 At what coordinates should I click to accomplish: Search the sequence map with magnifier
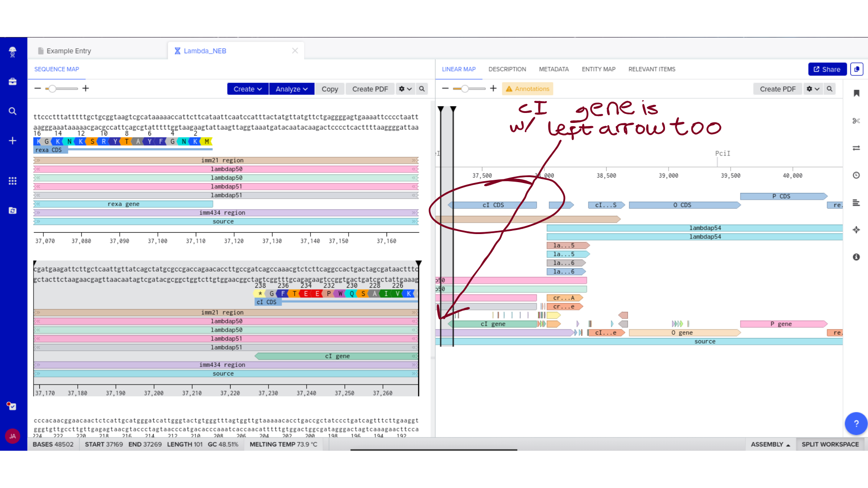(422, 89)
